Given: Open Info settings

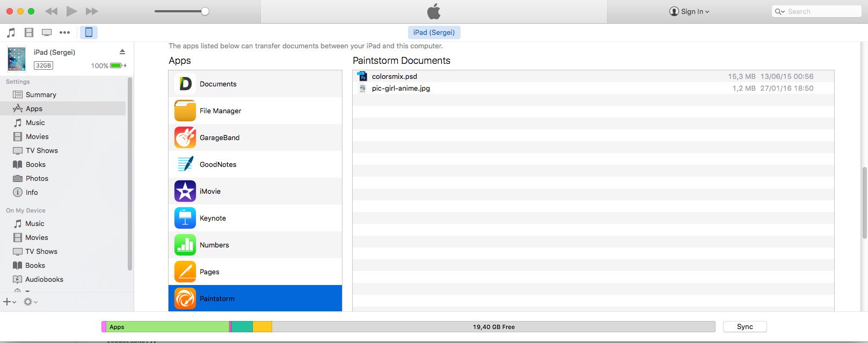Looking at the screenshot, I should pyautogui.click(x=63, y=192).
